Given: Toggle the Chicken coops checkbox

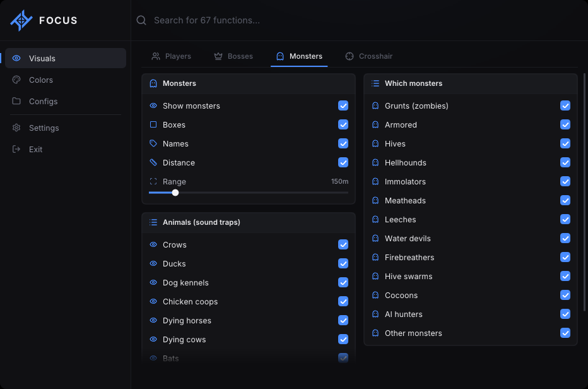Looking at the screenshot, I should (x=343, y=301).
